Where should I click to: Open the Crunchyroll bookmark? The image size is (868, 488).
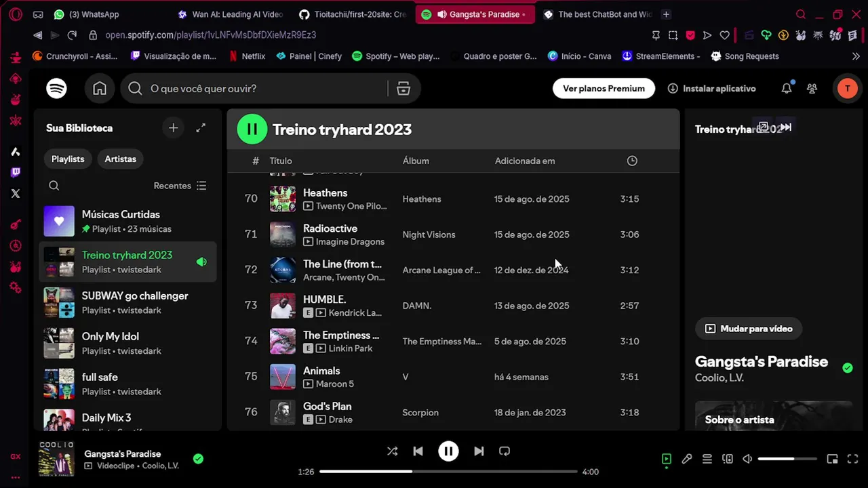74,56
